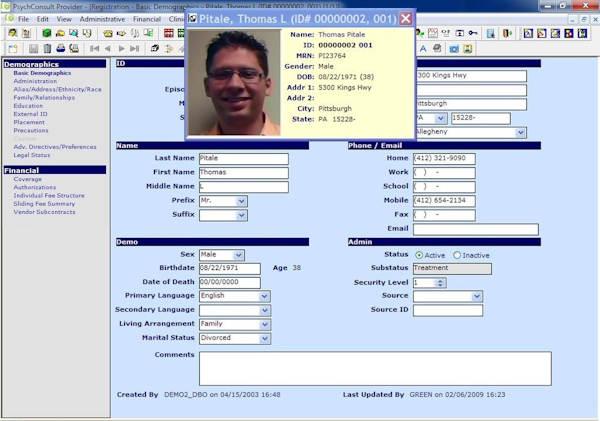
Task: Click the exit door icon in toolbar
Action: 507,34
